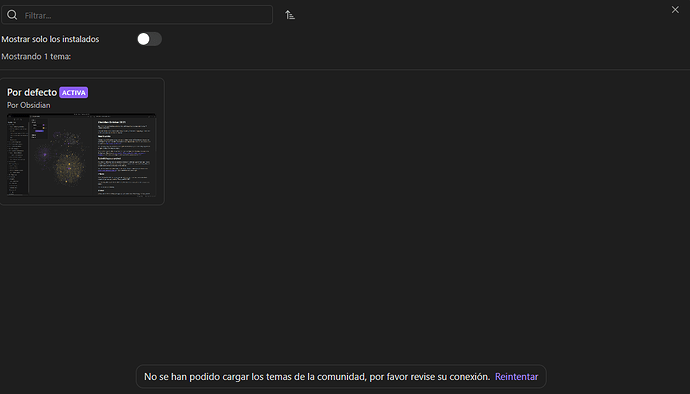The width and height of the screenshot is (690, 394).
Task: Click Reintentar to reload community themes
Action: pos(516,377)
